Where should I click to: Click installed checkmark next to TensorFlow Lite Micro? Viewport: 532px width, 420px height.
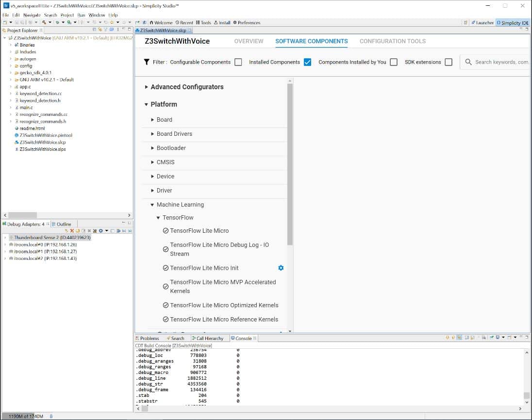[x=166, y=231]
